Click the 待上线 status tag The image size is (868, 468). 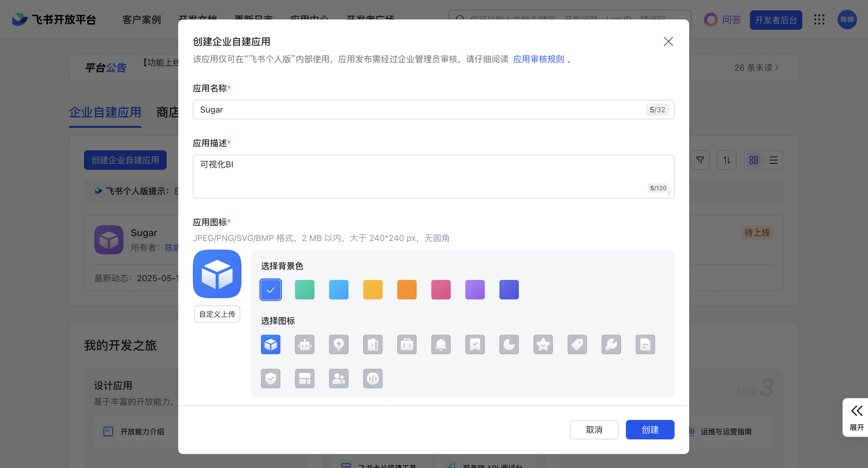click(x=757, y=233)
